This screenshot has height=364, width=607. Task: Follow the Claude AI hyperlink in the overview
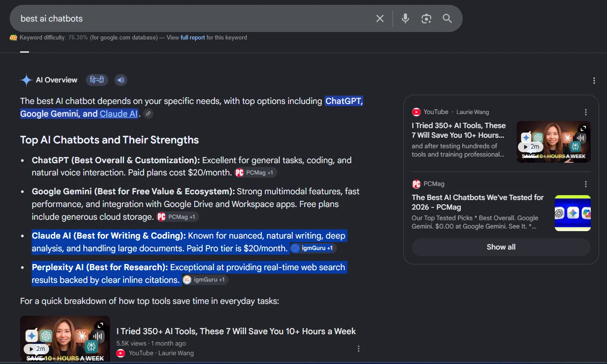119,114
